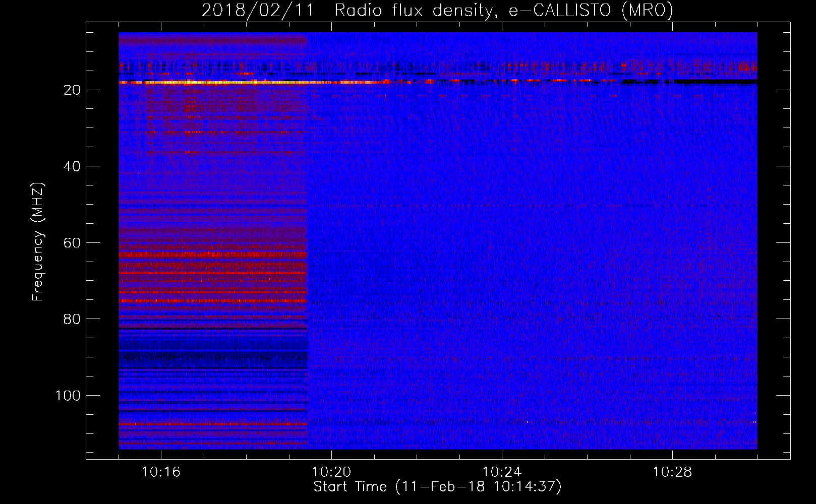Click the 10:16 time tick label

(x=161, y=472)
